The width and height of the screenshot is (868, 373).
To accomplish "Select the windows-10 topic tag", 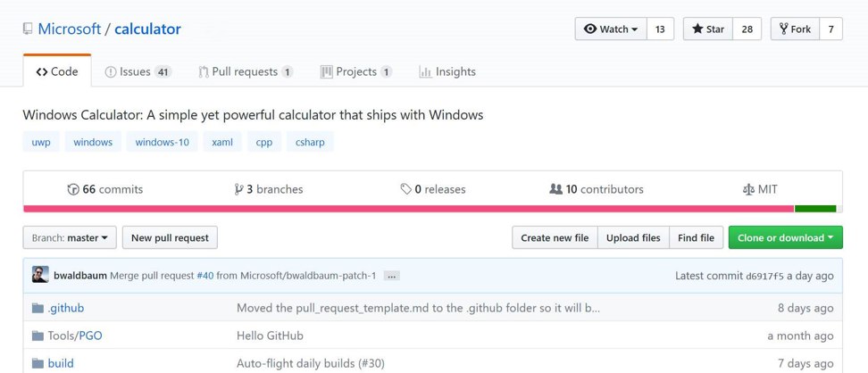I will pyautogui.click(x=163, y=142).
